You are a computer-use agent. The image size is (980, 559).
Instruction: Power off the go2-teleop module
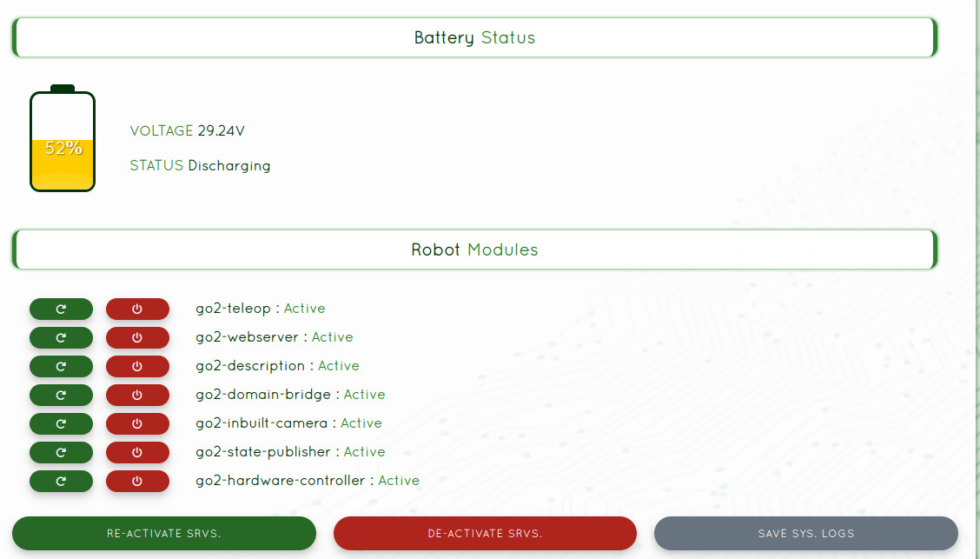137,309
